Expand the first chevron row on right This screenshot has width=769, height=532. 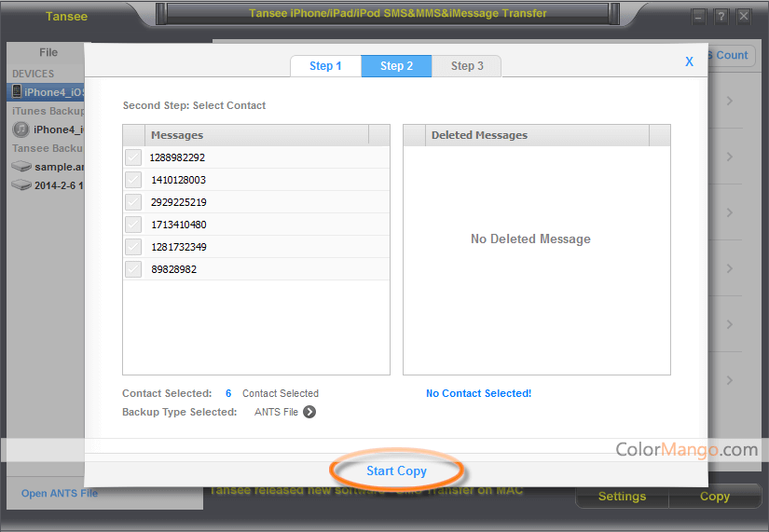(729, 101)
